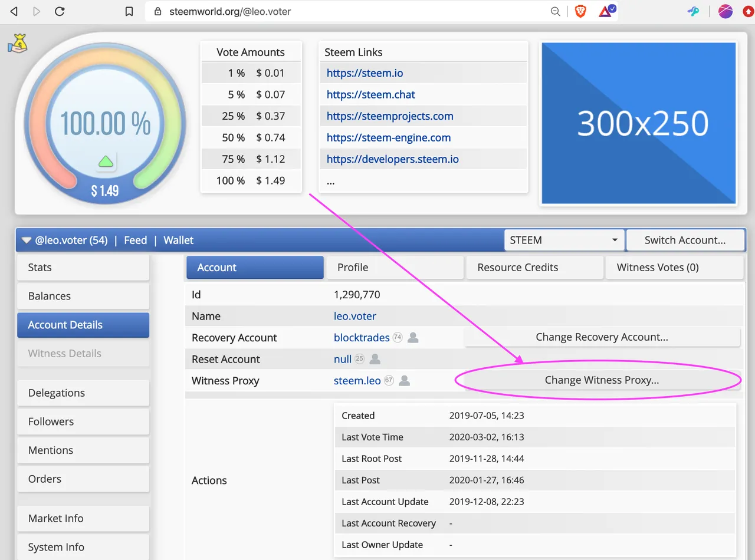Click the red update arrow icon
This screenshot has height=560, width=755.
tap(749, 11)
